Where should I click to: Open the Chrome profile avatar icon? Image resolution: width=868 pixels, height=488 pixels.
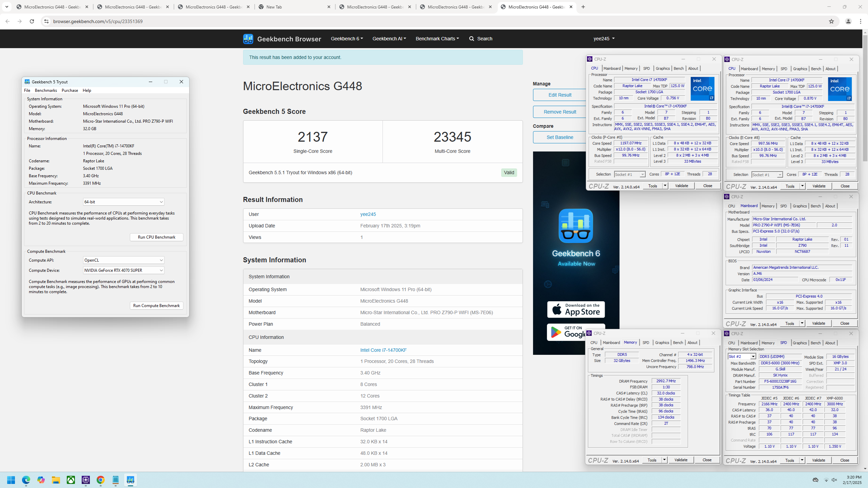(x=848, y=21)
